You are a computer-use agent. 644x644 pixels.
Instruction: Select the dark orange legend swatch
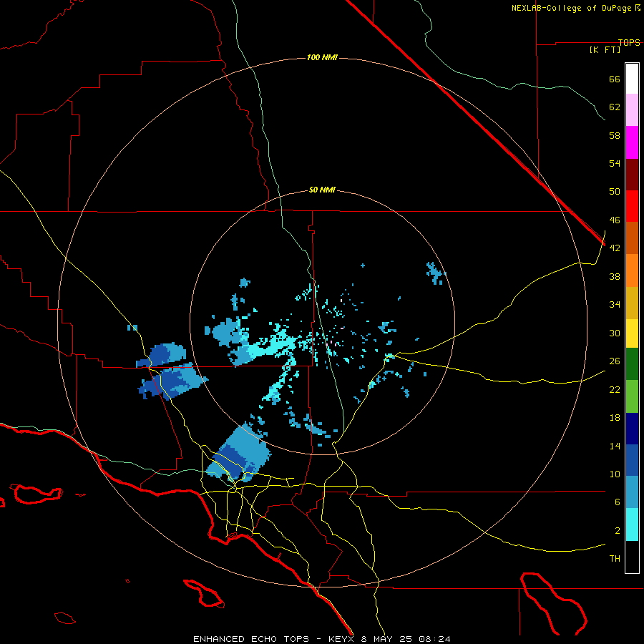632,238
